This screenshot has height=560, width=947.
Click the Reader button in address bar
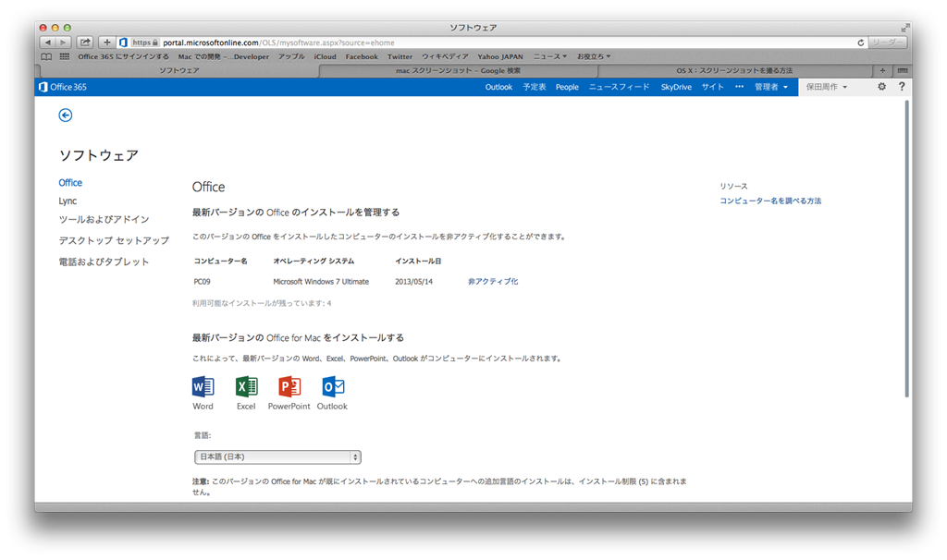888,43
